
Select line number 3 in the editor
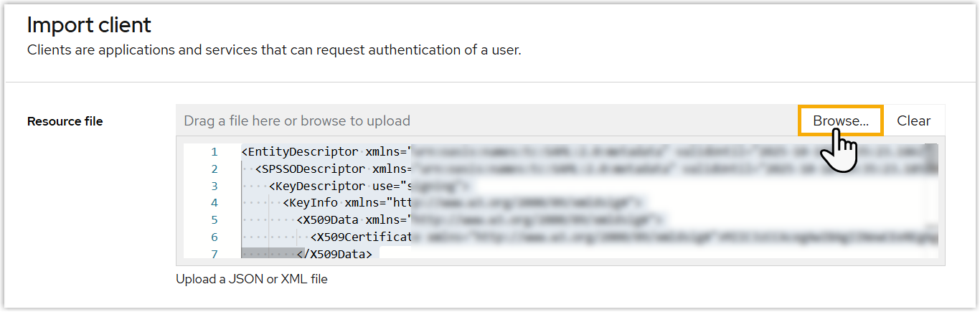(x=215, y=186)
